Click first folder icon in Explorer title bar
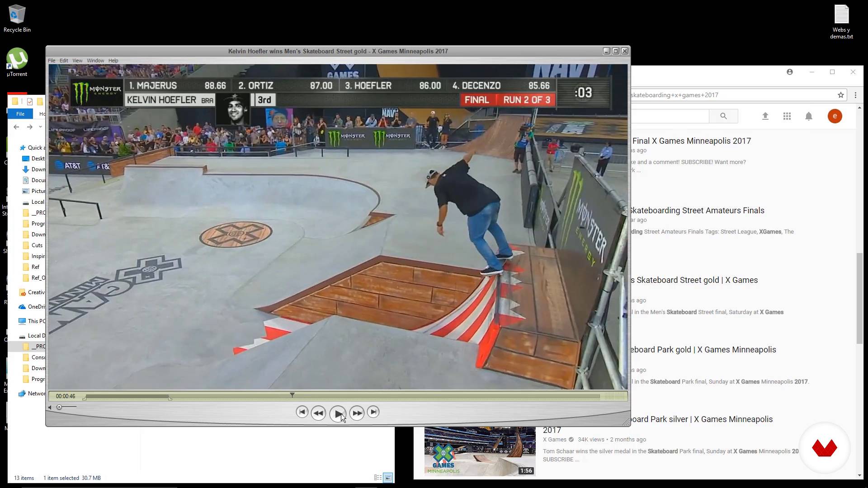This screenshot has height=488, width=868. (x=15, y=102)
